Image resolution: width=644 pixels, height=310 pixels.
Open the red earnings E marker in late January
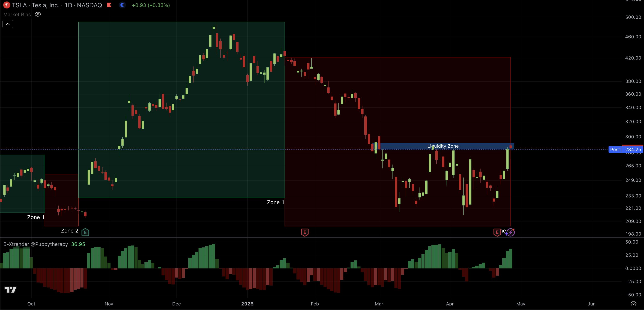[304, 232]
